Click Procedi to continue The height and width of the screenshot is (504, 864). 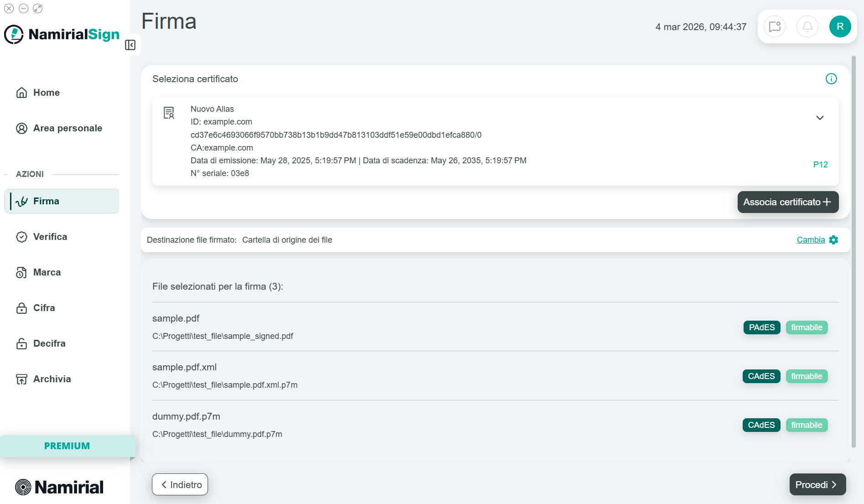817,484
